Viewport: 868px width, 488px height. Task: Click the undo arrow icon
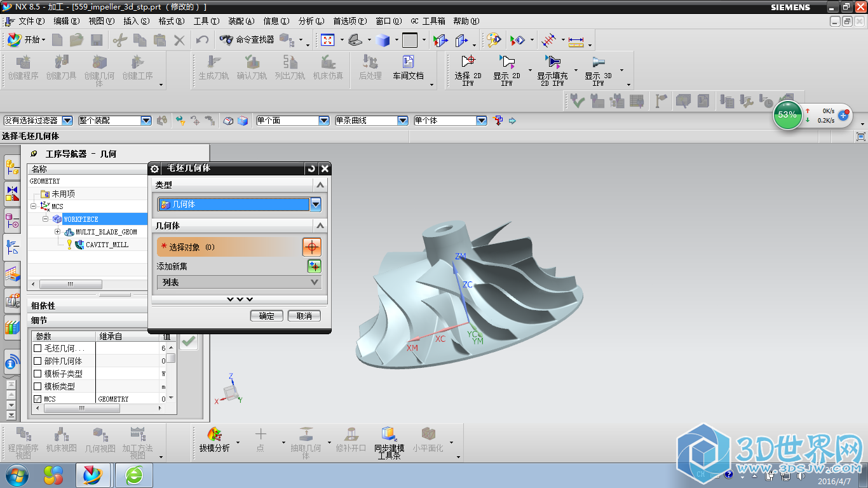(203, 40)
